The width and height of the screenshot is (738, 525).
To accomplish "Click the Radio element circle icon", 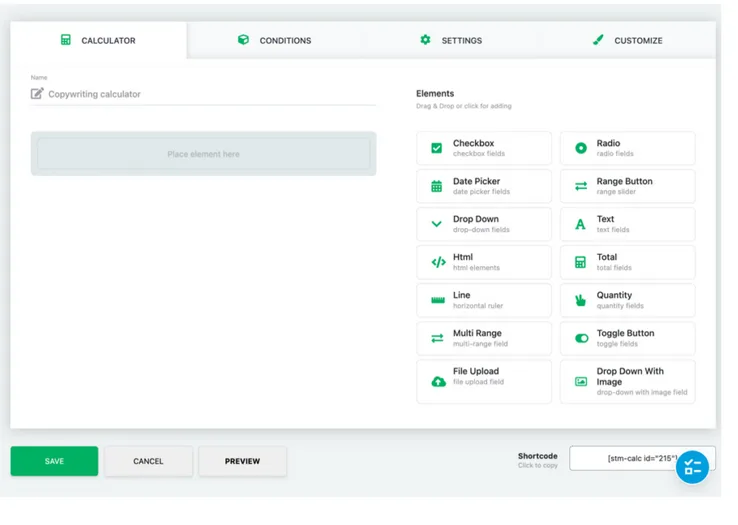I will [581, 148].
